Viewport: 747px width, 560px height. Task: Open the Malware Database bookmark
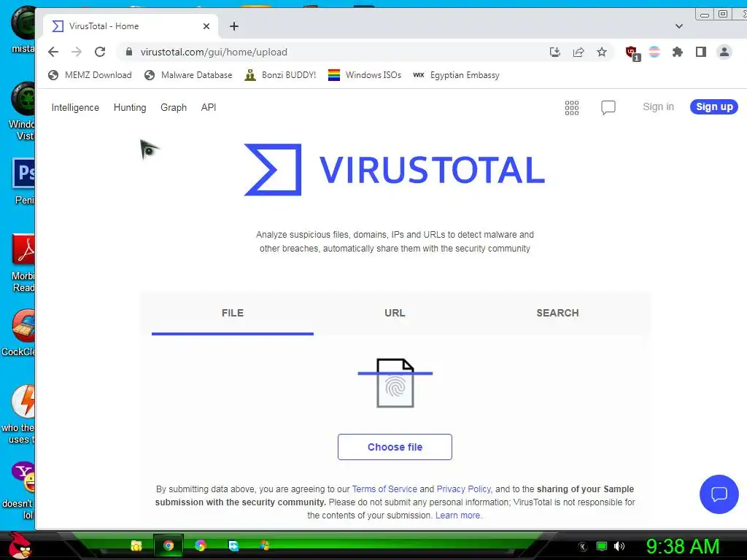coord(188,75)
